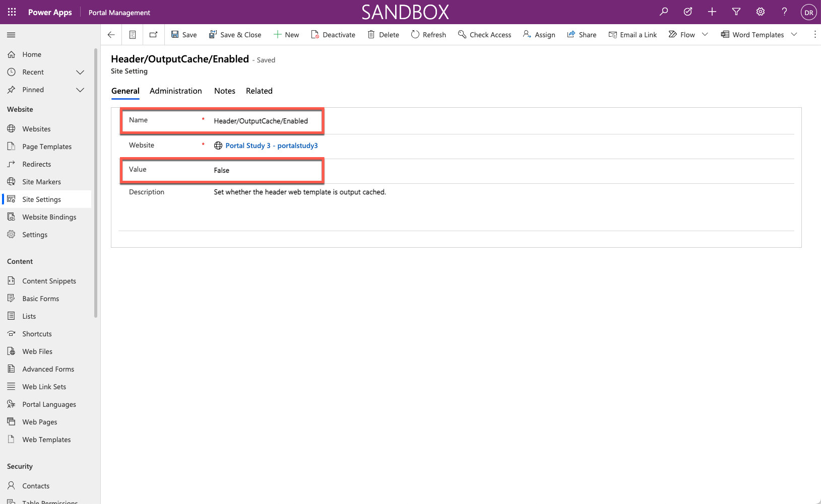Expand the Flow dropdown chevron
821x504 pixels.
705,35
